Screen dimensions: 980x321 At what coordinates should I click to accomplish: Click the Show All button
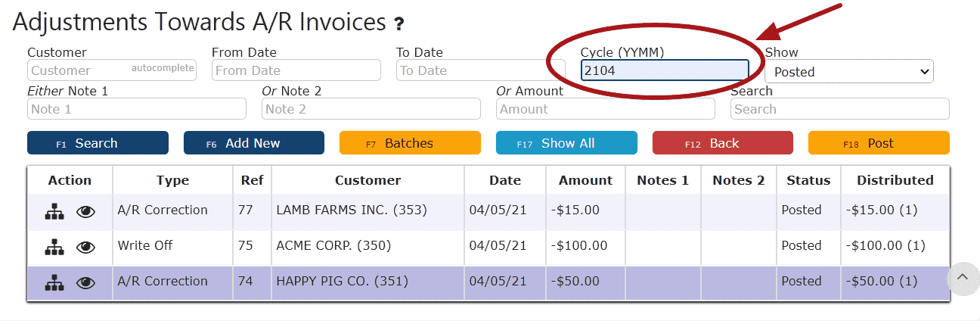(566, 143)
